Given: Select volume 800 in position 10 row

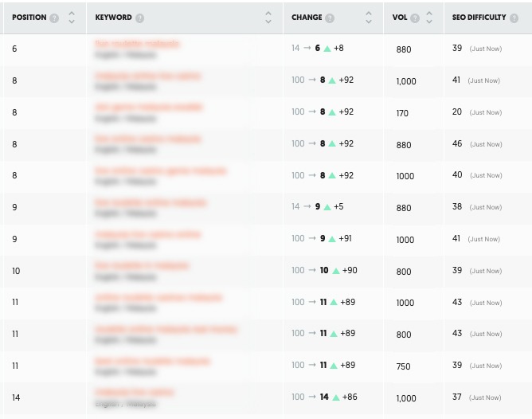Looking at the screenshot, I should (x=404, y=272).
